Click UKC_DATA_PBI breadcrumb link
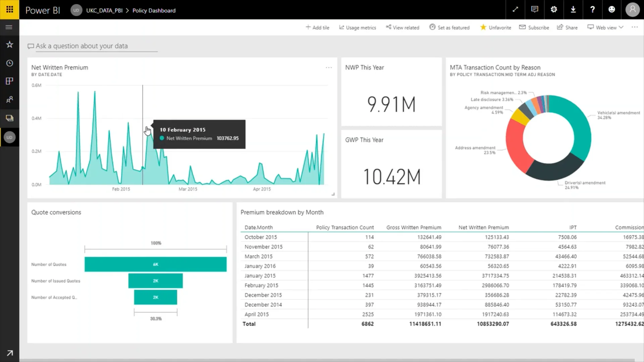The width and height of the screenshot is (644, 362). 104,10
